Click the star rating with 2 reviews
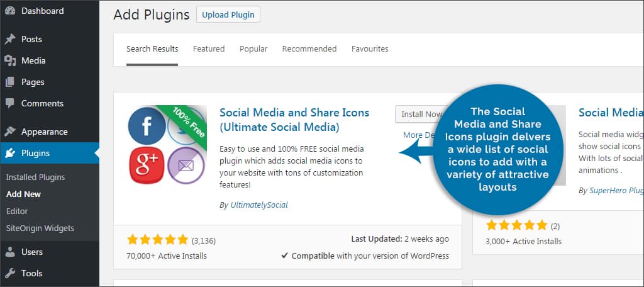This screenshot has width=644, height=287. coord(517,225)
